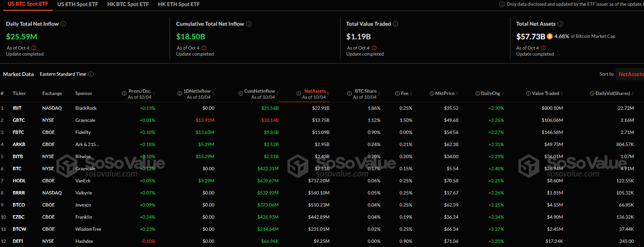
Task: Click info icon of Value Traded column
Action: click(529, 93)
